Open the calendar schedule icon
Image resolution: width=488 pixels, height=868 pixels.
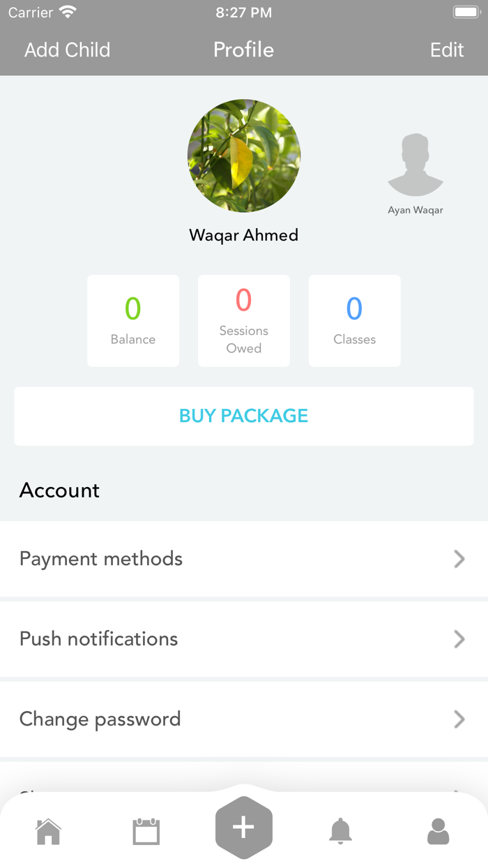tap(146, 831)
